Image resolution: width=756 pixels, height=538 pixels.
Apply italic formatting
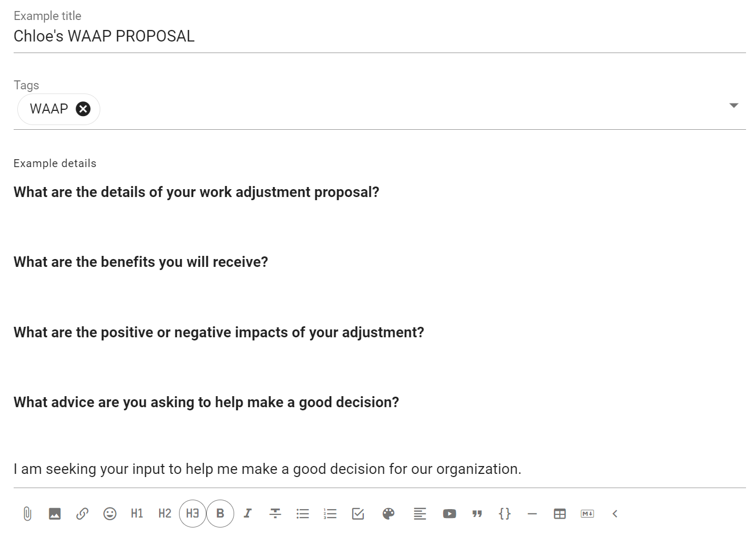248,513
